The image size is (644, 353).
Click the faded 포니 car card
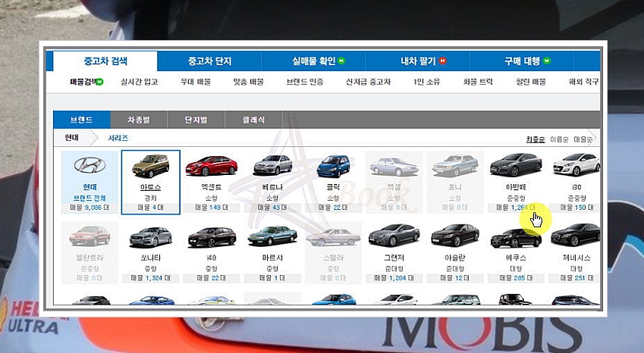pos(454,182)
